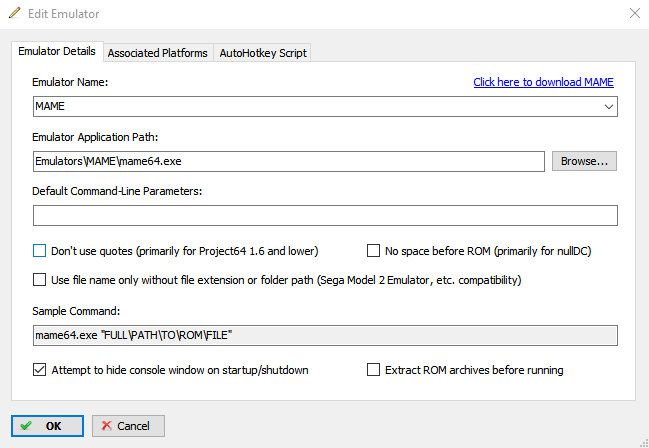Check No space before ROM option
Image resolution: width=649 pixels, height=448 pixels.
(x=373, y=250)
